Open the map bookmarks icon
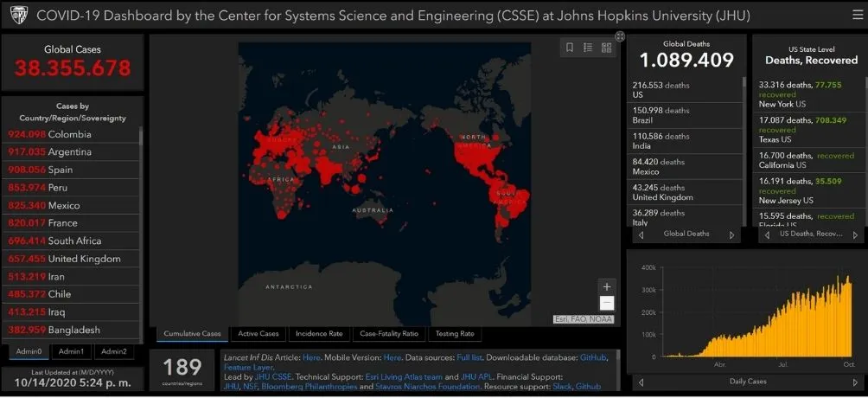The image size is (868, 398). click(x=570, y=48)
